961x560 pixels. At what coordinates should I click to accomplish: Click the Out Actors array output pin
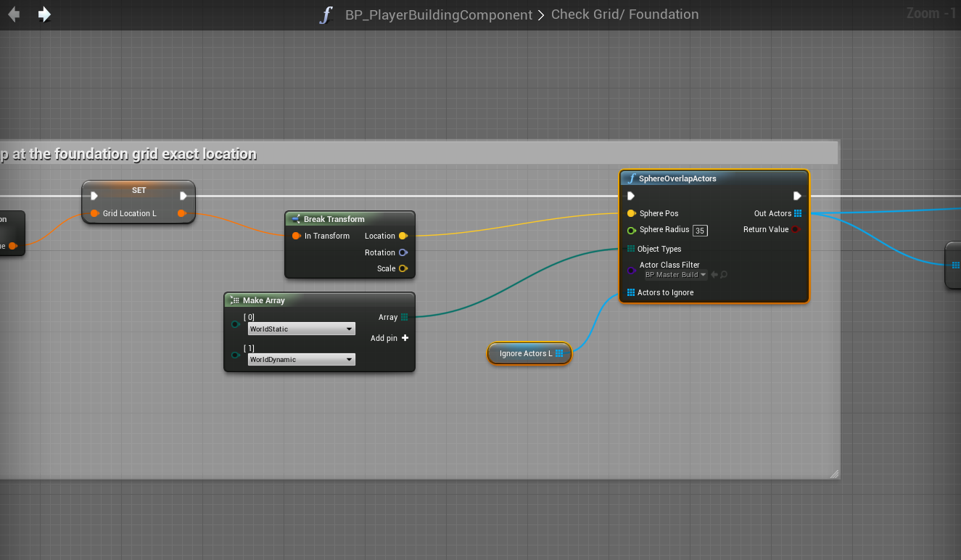click(798, 213)
